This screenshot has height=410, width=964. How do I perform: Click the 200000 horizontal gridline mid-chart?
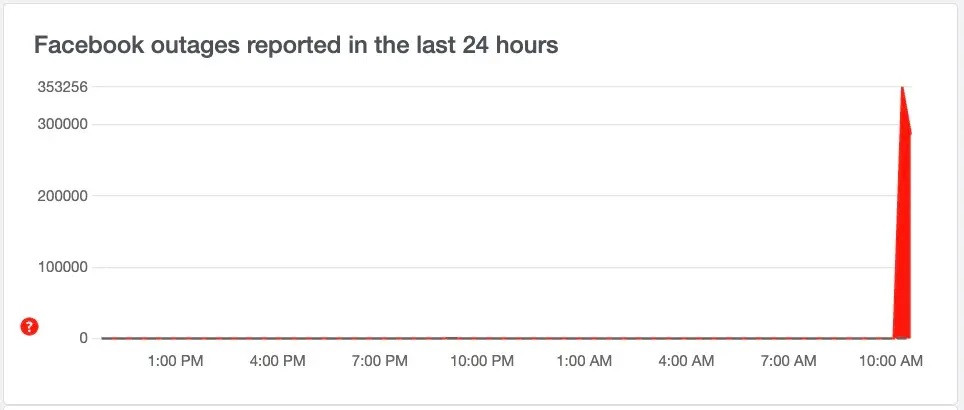500,196
